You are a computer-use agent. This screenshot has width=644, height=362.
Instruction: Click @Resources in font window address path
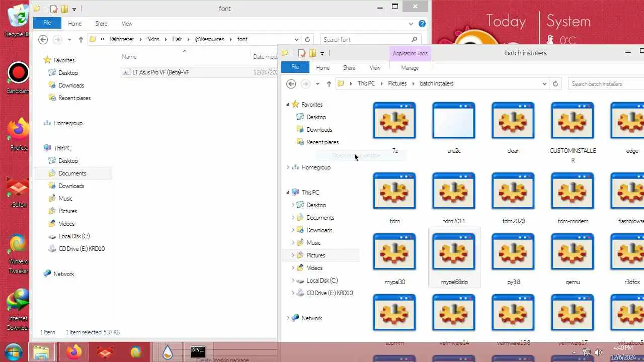tap(209, 39)
